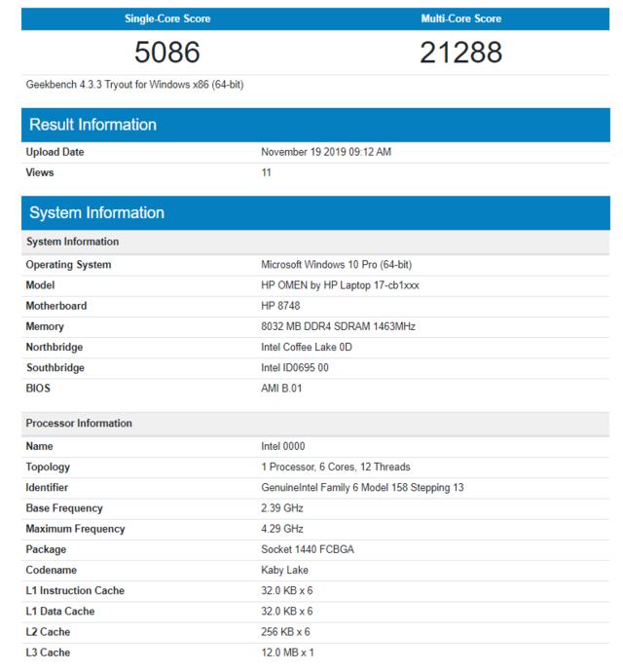Select the Intel 0000 processor name

point(283,446)
